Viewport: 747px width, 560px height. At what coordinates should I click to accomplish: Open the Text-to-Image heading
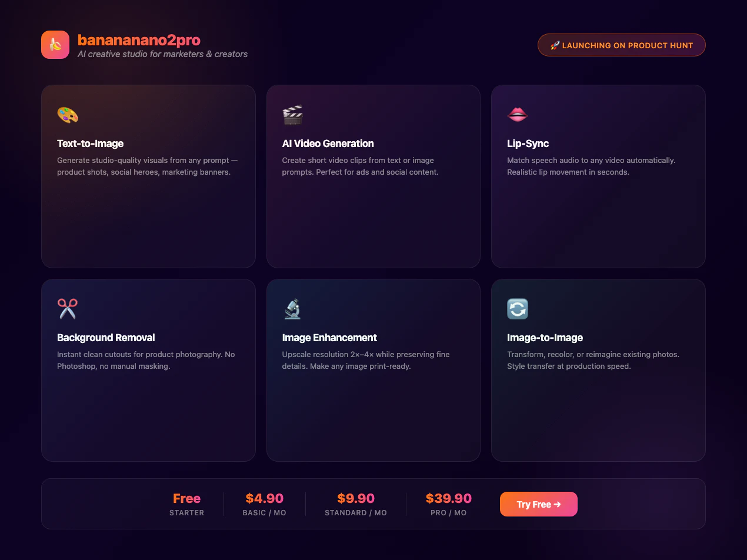click(91, 144)
